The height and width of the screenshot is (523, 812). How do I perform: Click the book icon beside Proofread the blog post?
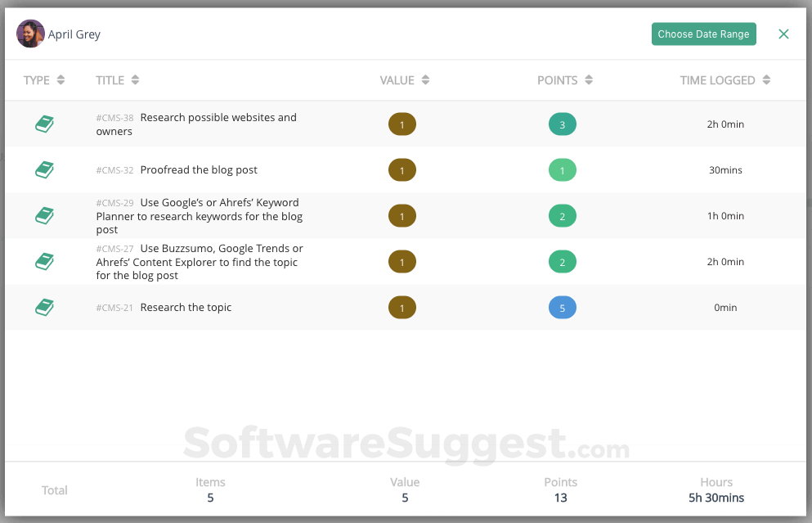click(x=45, y=170)
